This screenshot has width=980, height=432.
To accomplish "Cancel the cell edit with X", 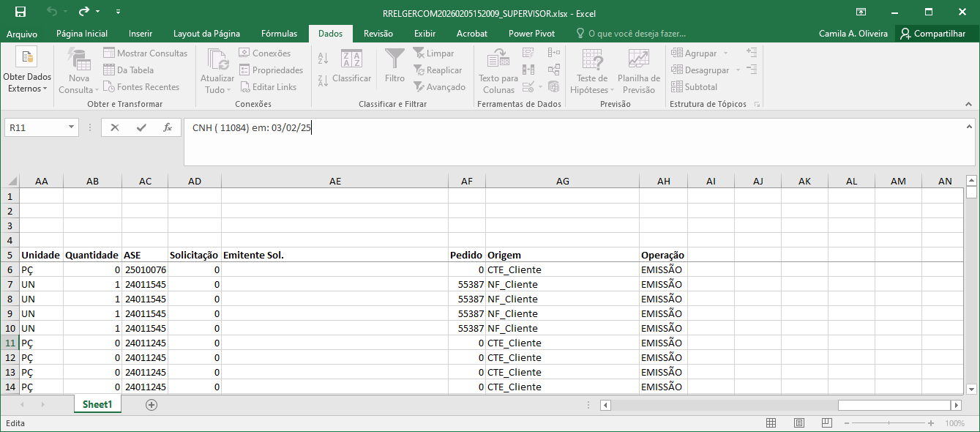I will (115, 127).
